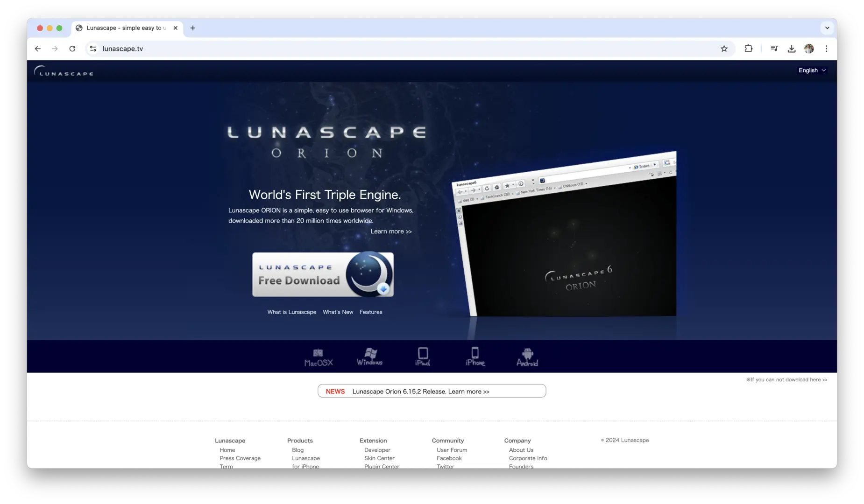864x504 pixels.
Task: Open the About Us footer link
Action: (x=521, y=450)
